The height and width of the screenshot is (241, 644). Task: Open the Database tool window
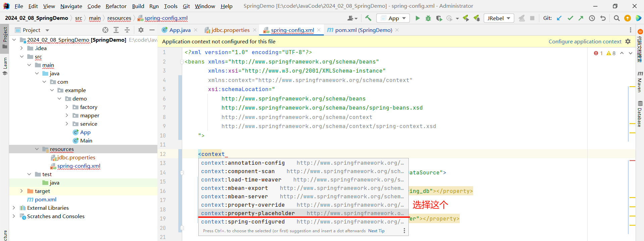640,114
